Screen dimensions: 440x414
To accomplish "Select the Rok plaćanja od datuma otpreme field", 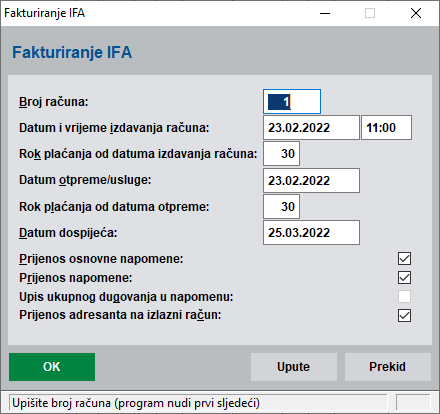I will point(281,207).
